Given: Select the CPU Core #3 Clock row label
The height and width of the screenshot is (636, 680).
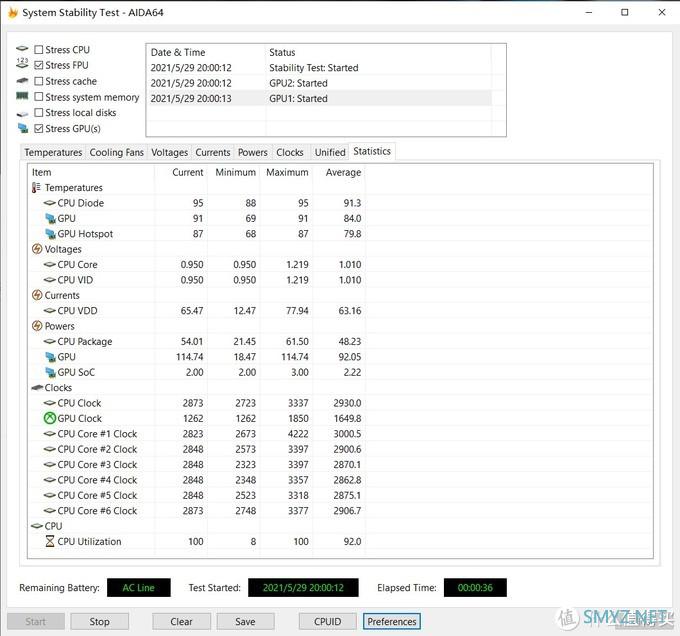Looking at the screenshot, I should click(x=97, y=464).
